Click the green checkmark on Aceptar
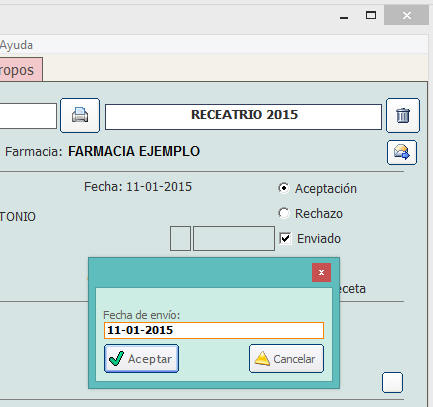The width and height of the screenshot is (433, 407). pos(116,359)
